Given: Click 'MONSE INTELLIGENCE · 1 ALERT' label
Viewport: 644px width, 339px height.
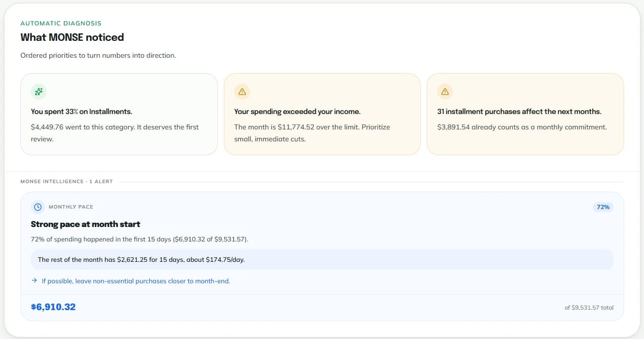Looking at the screenshot, I should (x=67, y=182).
